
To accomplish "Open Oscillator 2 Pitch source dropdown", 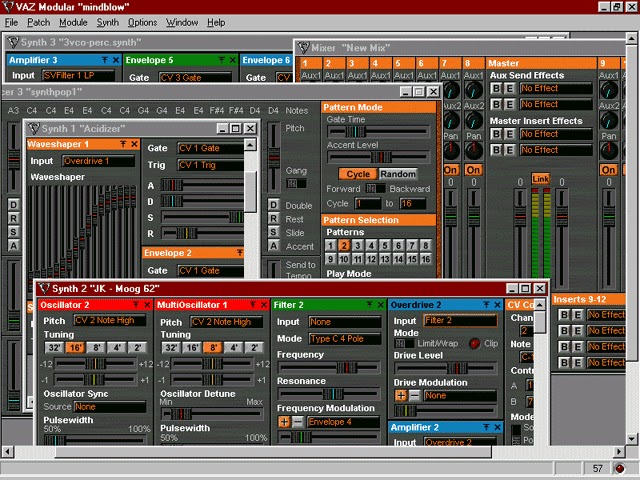I will tap(109, 320).
